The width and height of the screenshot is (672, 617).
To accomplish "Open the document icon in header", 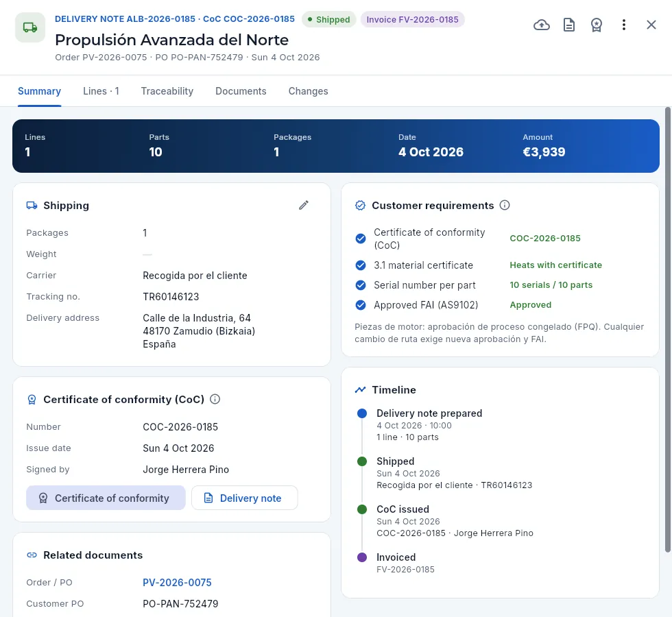I will 569,25.
